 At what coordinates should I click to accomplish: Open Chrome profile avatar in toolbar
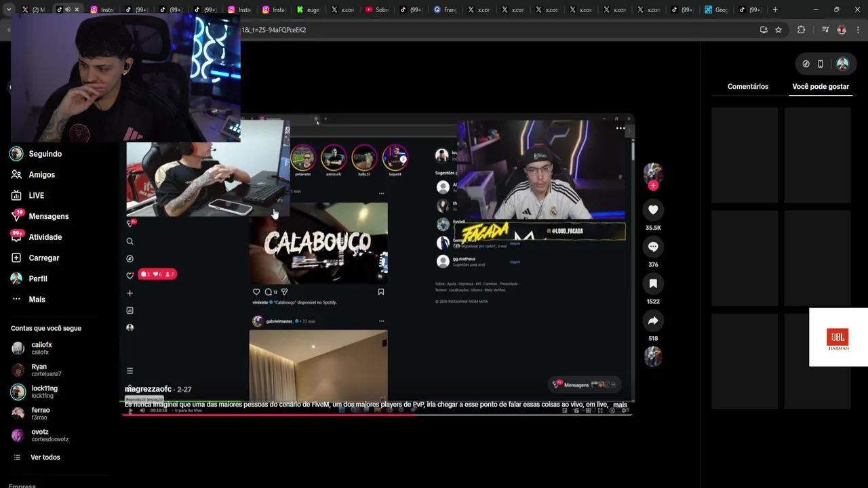tap(842, 30)
